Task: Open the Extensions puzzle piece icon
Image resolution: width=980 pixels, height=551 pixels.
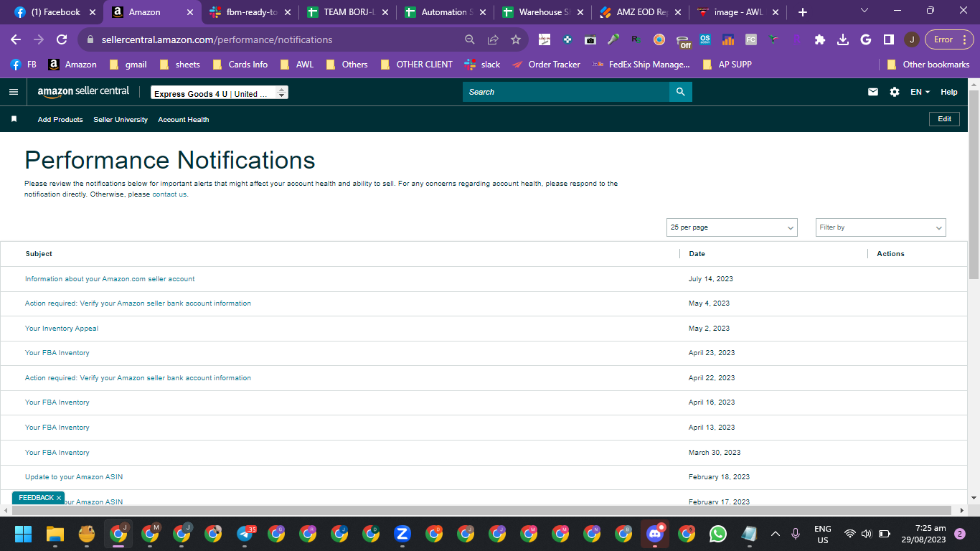Action: click(820, 39)
